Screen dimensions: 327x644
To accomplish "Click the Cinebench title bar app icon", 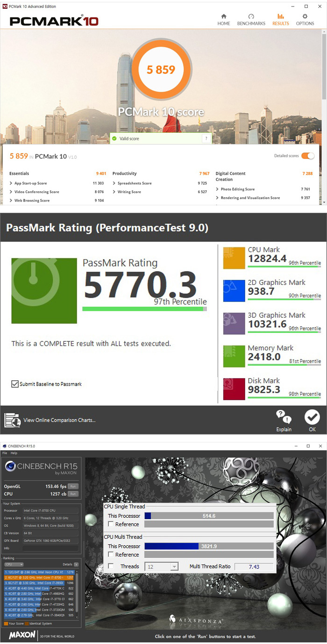I will (5, 446).
